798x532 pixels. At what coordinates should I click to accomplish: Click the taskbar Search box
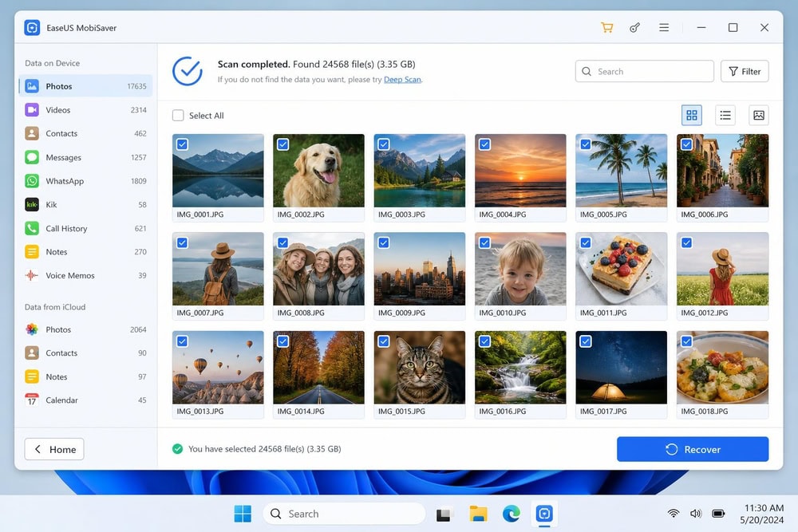344,514
